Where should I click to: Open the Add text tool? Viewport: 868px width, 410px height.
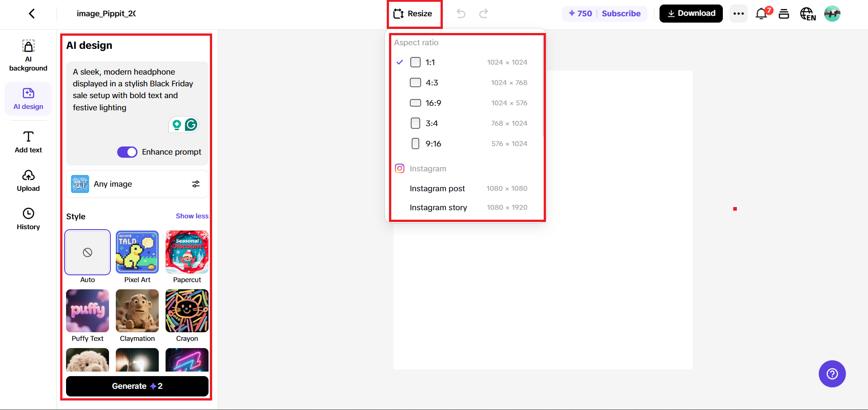28,142
